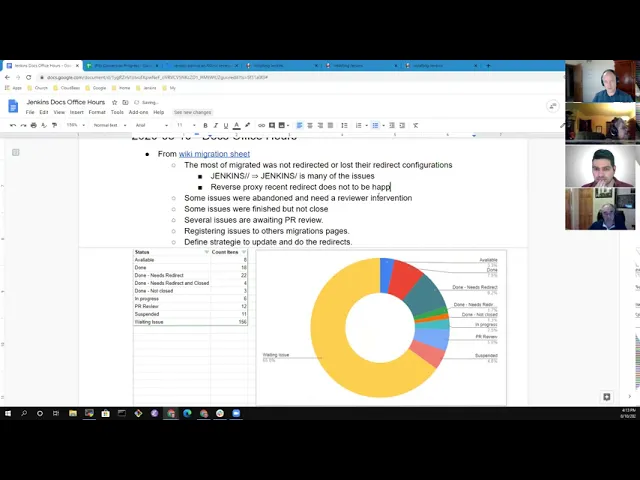Screen dimensions: 640x480
Task: Print the document using the printer icon
Action: [33, 125]
